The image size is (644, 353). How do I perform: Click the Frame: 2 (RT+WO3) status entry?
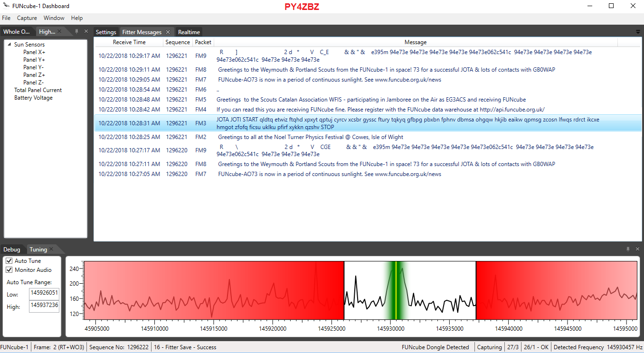(59, 347)
